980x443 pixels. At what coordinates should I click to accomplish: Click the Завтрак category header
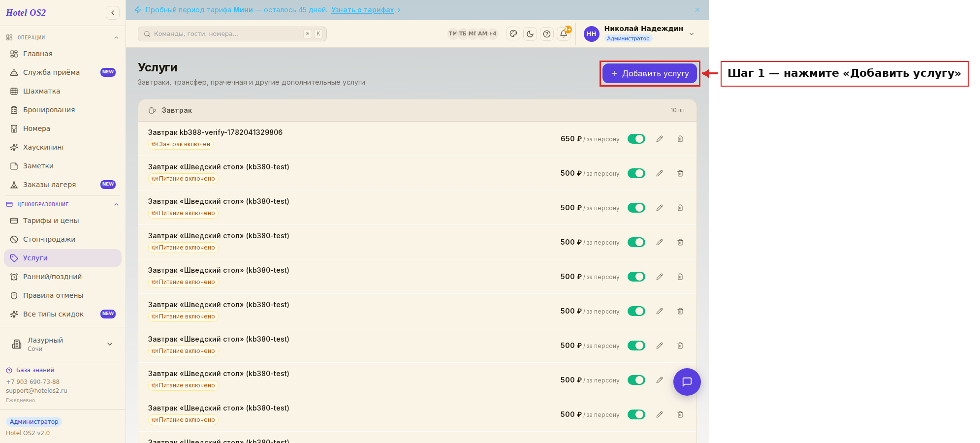coord(417,110)
